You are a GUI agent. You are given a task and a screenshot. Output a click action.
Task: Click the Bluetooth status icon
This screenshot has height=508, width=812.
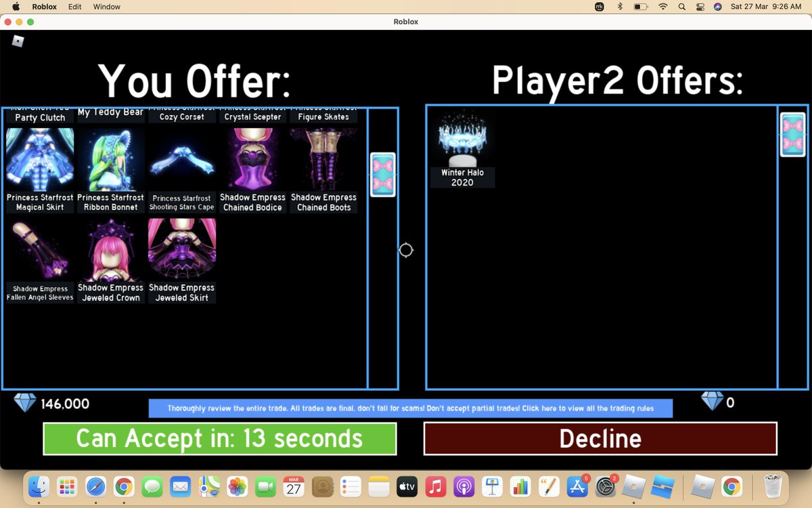click(x=619, y=7)
